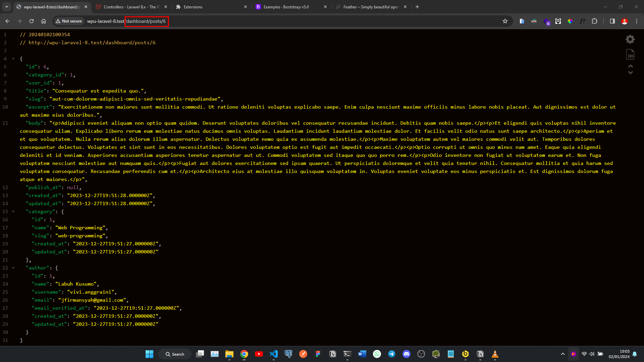Collapse the root JSON object at line 4
This screenshot has height=362, width=644.
[13, 58]
